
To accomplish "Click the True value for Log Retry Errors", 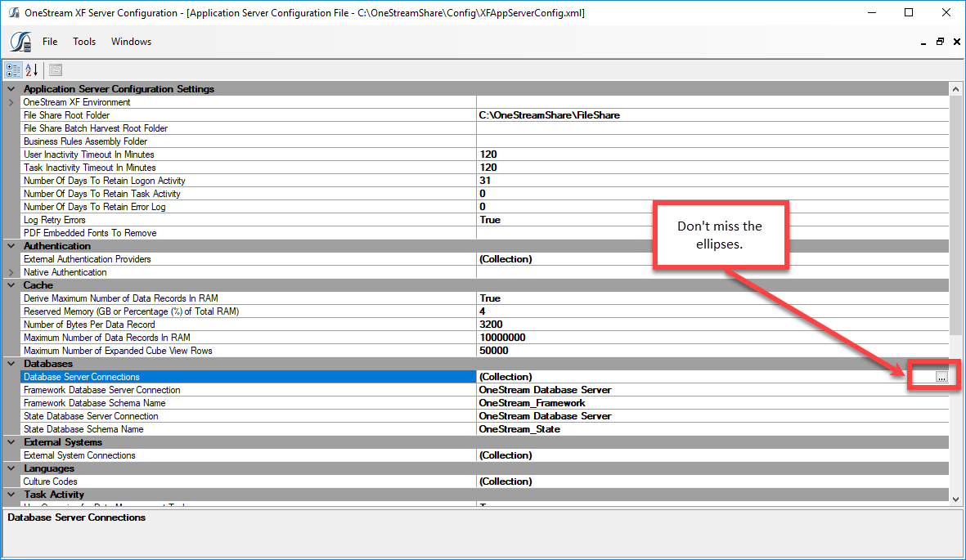I will (490, 220).
